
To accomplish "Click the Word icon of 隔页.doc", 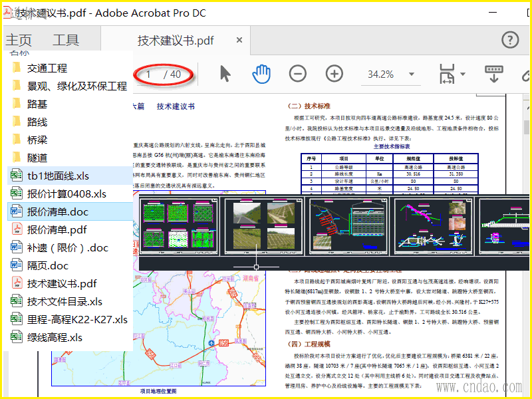I will click(16, 265).
